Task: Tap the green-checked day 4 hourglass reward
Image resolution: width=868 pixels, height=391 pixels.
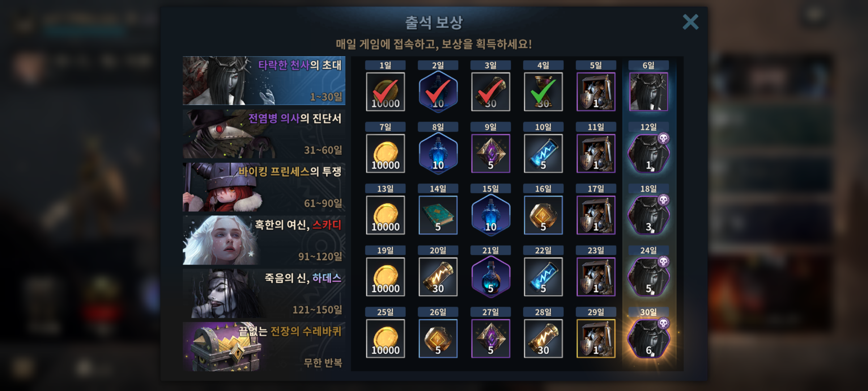Action: (543, 92)
